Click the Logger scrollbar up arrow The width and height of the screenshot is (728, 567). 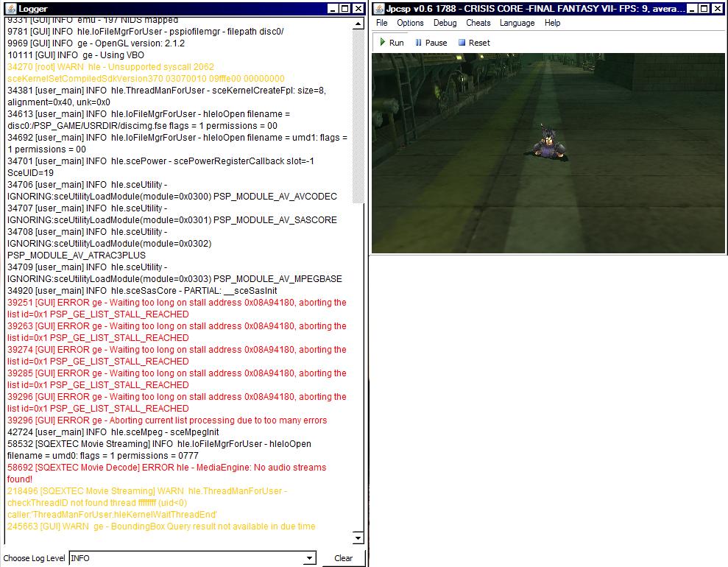point(358,22)
